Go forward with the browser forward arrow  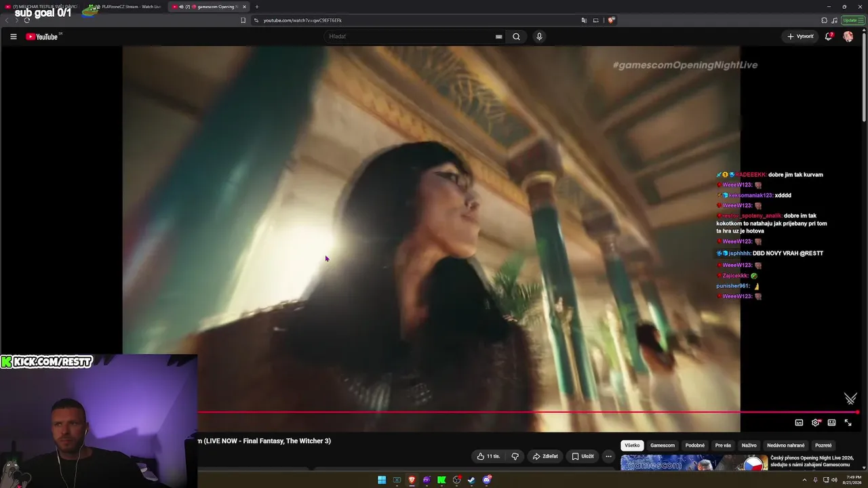click(x=16, y=20)
